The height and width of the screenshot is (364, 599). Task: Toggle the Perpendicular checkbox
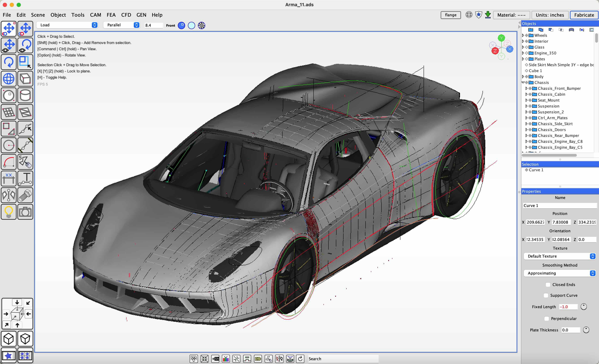(547, 319)
